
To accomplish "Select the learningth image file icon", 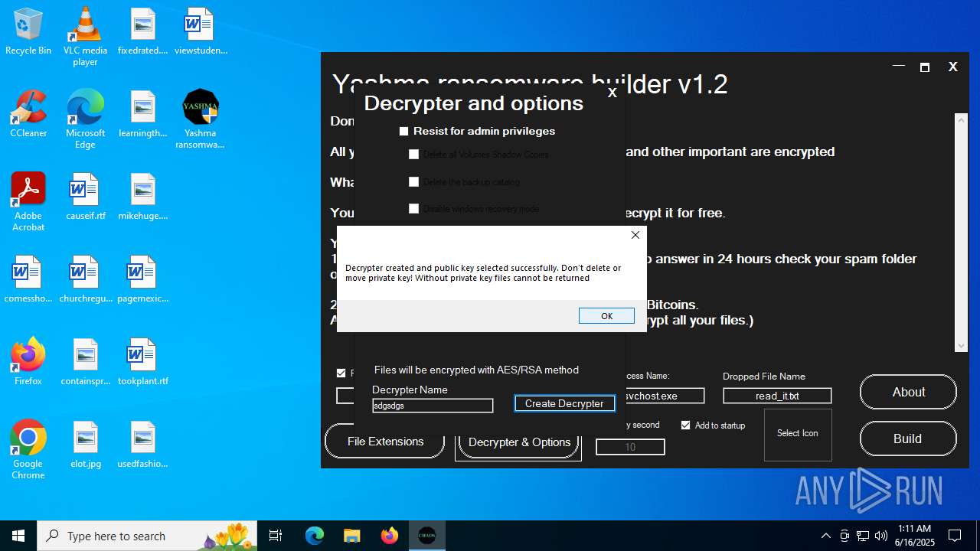I will click(x=142, y=114).
